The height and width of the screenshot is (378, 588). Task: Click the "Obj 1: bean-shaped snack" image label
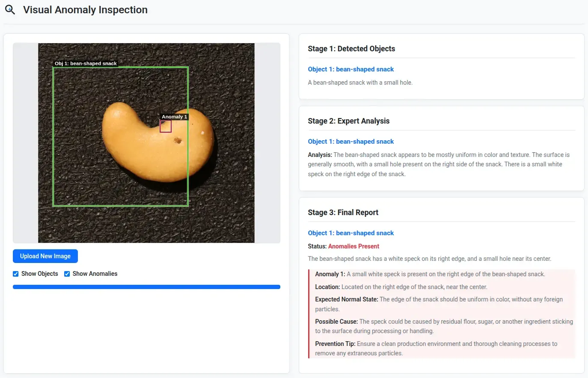tap(86, 63)
